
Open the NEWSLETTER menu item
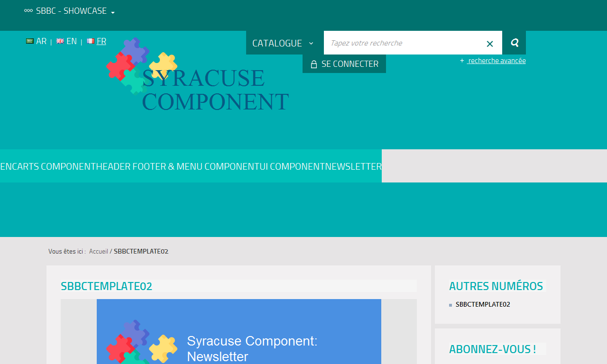point(353,166)
